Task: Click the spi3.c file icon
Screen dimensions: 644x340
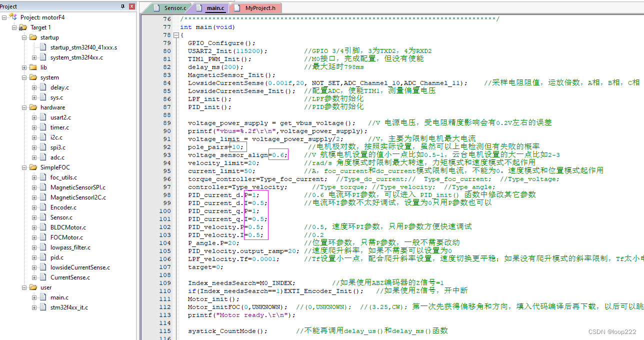Action: point(43,147)
